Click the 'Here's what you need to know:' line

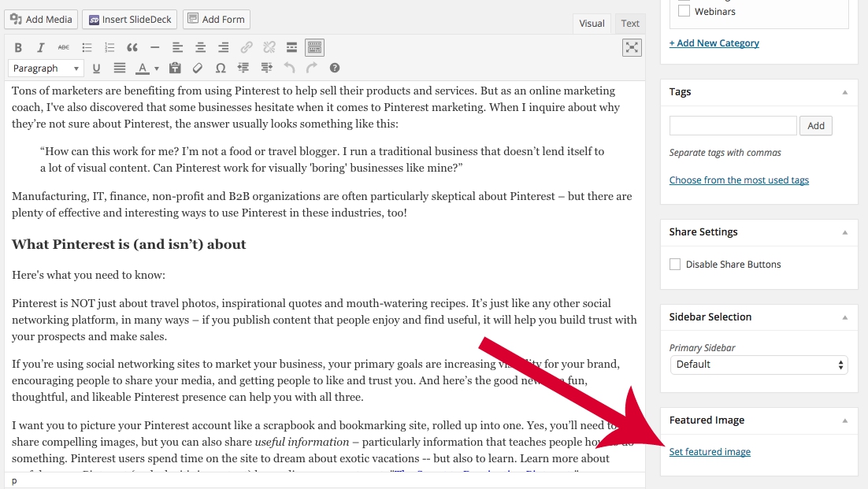(88, 275)
